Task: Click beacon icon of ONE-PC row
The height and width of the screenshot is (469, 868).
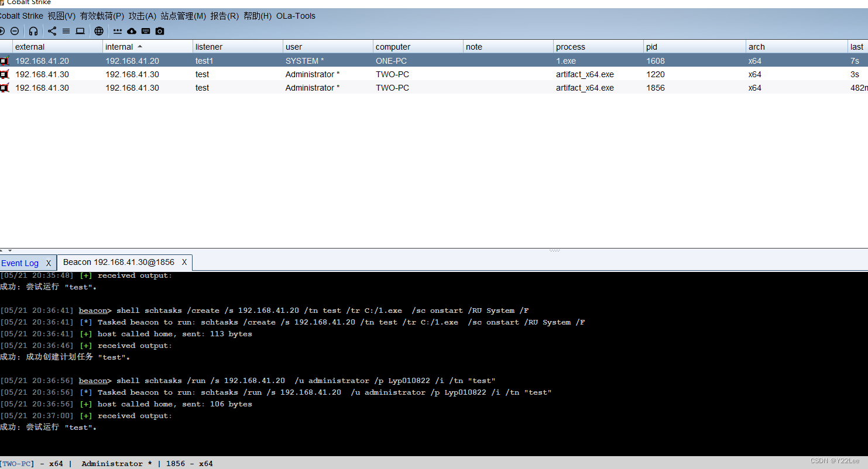Action: tap(5, 61)
